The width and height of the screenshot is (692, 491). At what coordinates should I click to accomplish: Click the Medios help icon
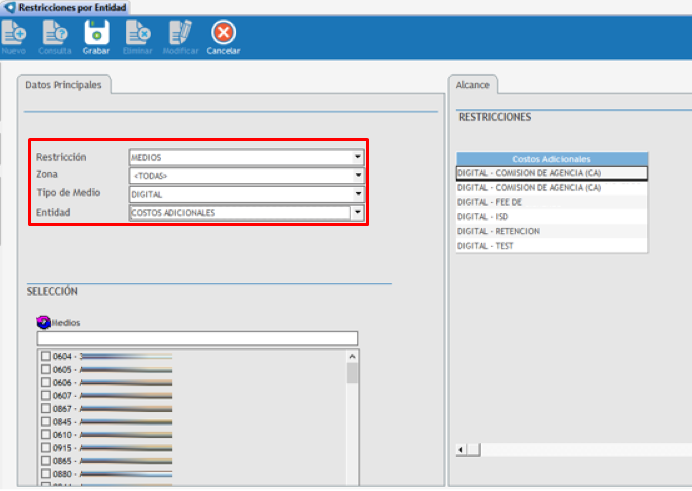tap(43, 322)
